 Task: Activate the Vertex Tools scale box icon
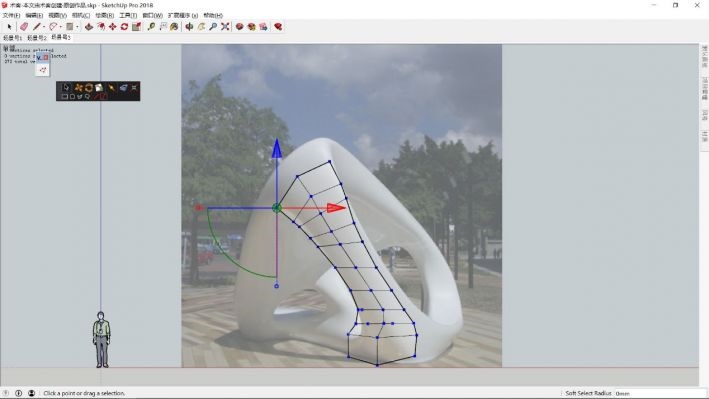tap(99, 87)
